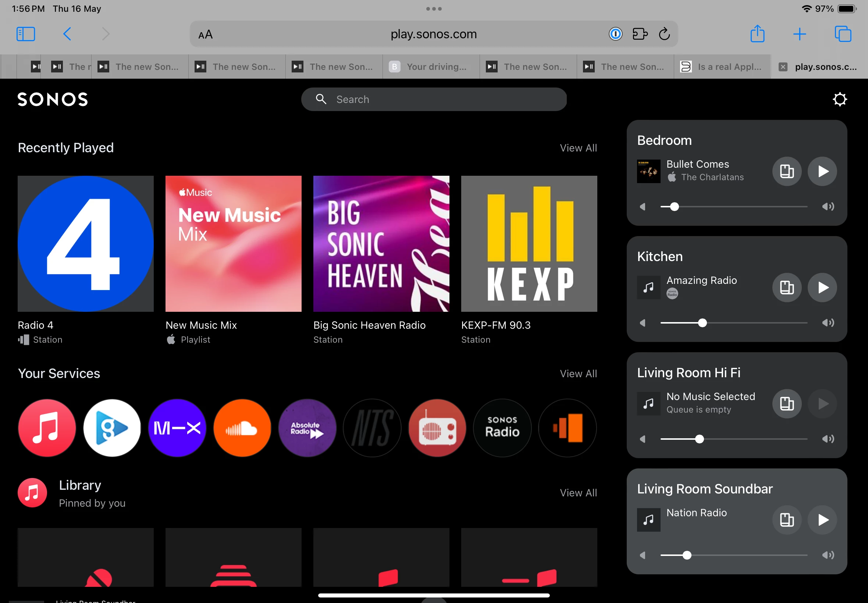Toggle Safari sidebar button
The width and height of the screenshot is (868, 603).
26,34
